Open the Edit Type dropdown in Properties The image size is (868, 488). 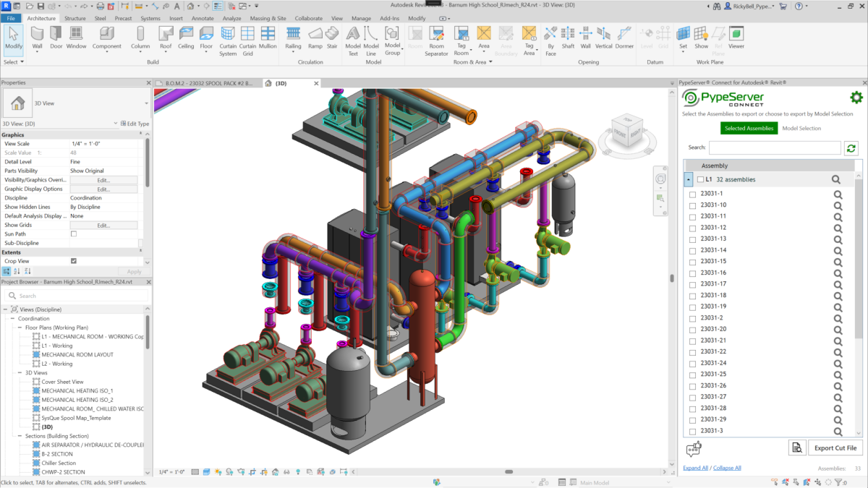tap(135, 124)
